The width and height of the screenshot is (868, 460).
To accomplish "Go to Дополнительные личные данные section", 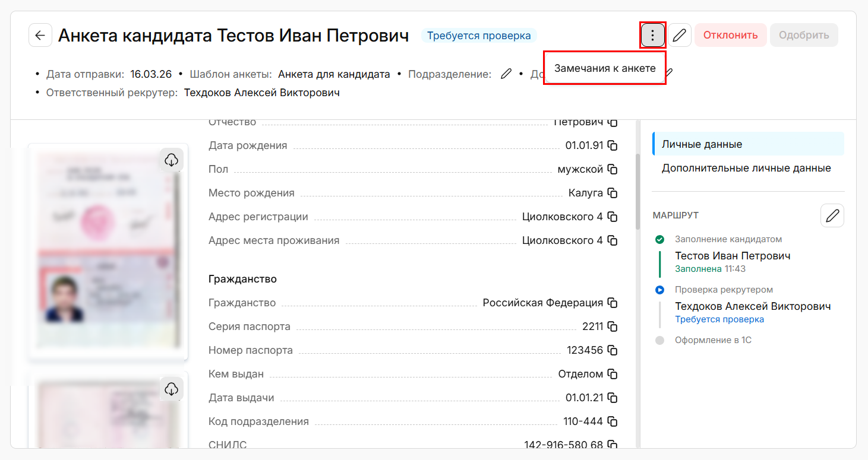I will coord(746,168).
